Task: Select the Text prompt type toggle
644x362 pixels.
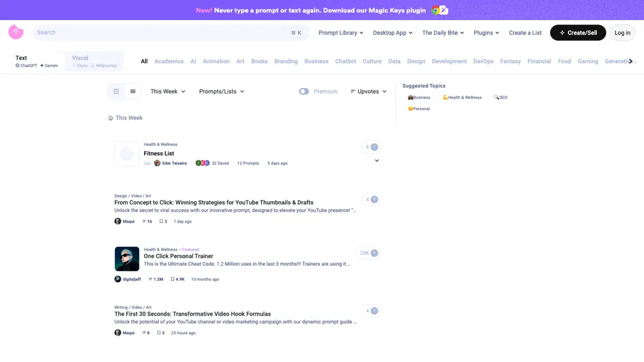Action: 36,61
